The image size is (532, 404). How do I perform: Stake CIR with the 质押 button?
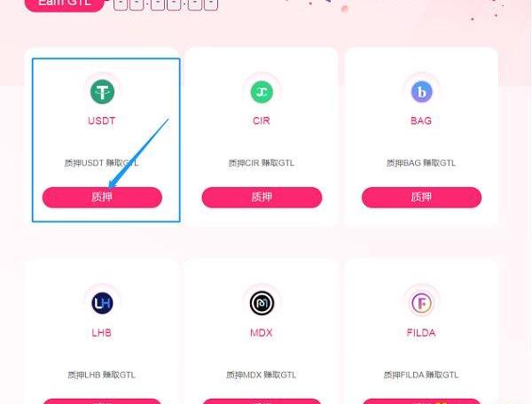pos(262,198)
